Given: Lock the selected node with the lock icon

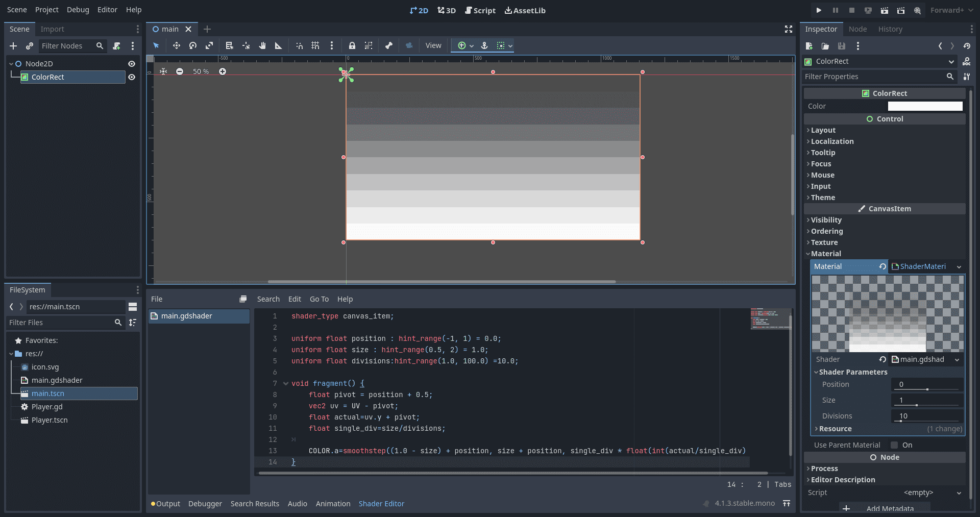Looking at the screenshot, I should 352,45.
